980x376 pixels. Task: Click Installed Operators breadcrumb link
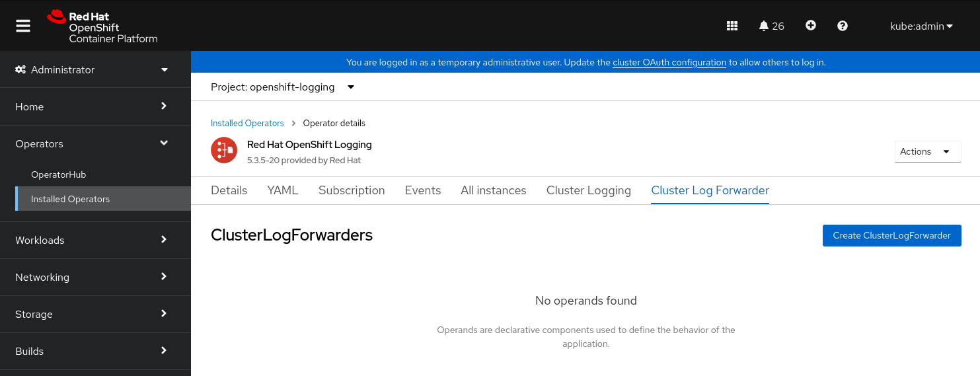click(x=247, y=123)
